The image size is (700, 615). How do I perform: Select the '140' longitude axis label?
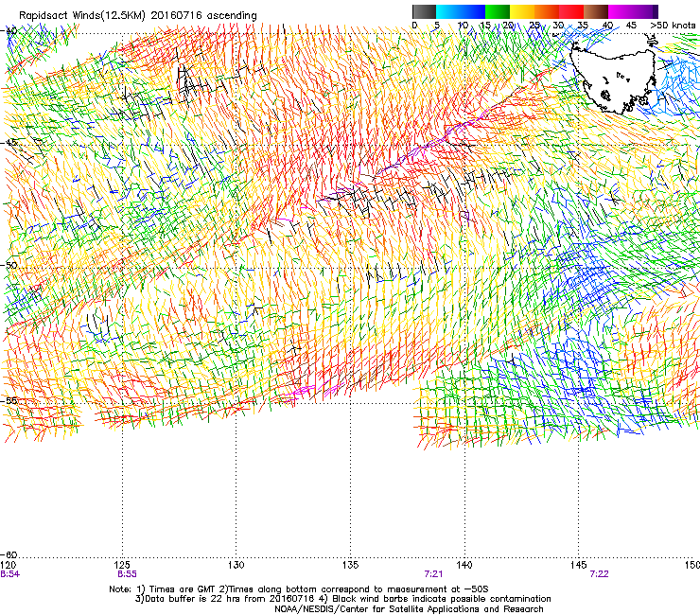tap(464, 566)
